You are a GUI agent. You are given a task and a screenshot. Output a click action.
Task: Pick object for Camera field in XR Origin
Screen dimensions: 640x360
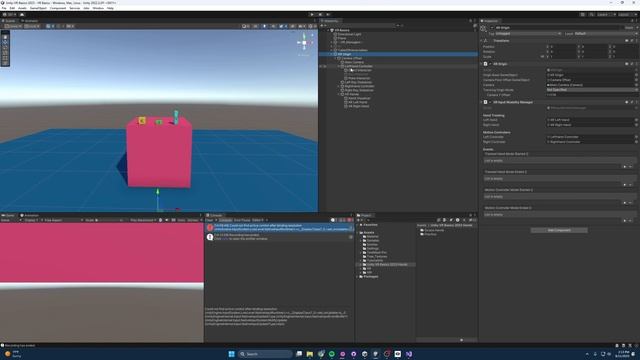pos(636,85)
